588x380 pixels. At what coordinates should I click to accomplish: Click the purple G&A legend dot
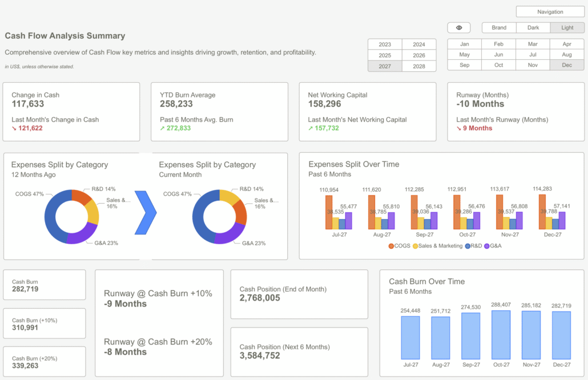pos(487,246)
